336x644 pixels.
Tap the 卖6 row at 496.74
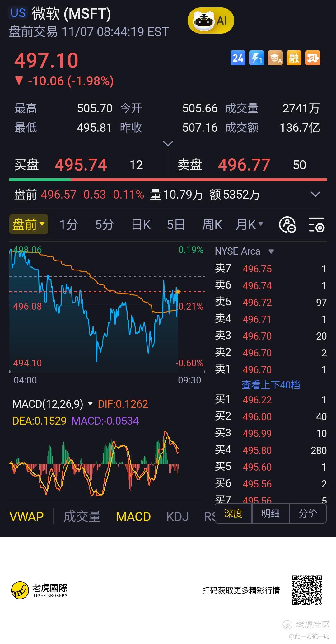click(271, 285)
